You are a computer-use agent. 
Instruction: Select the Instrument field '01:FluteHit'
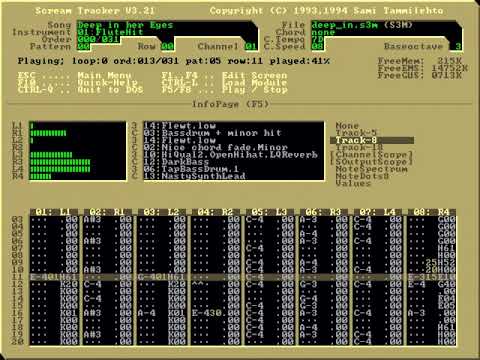111,32
